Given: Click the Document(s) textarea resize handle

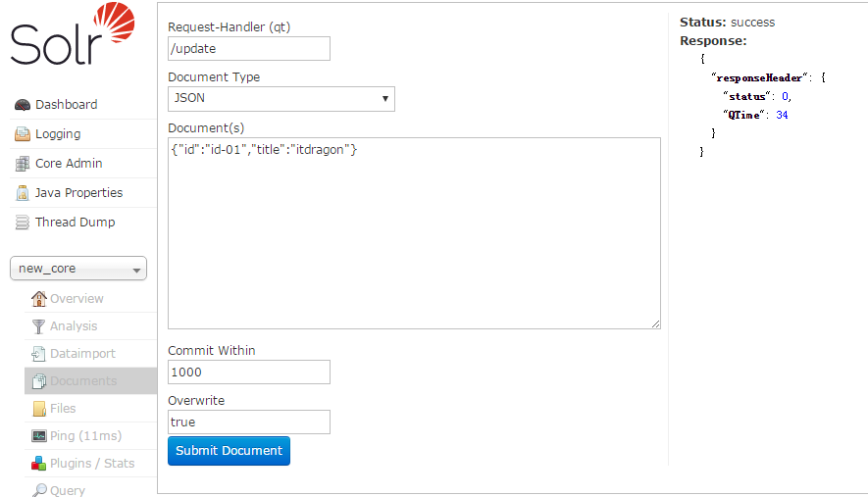Looking at the screenshot, I should click(x=655, y=323).
